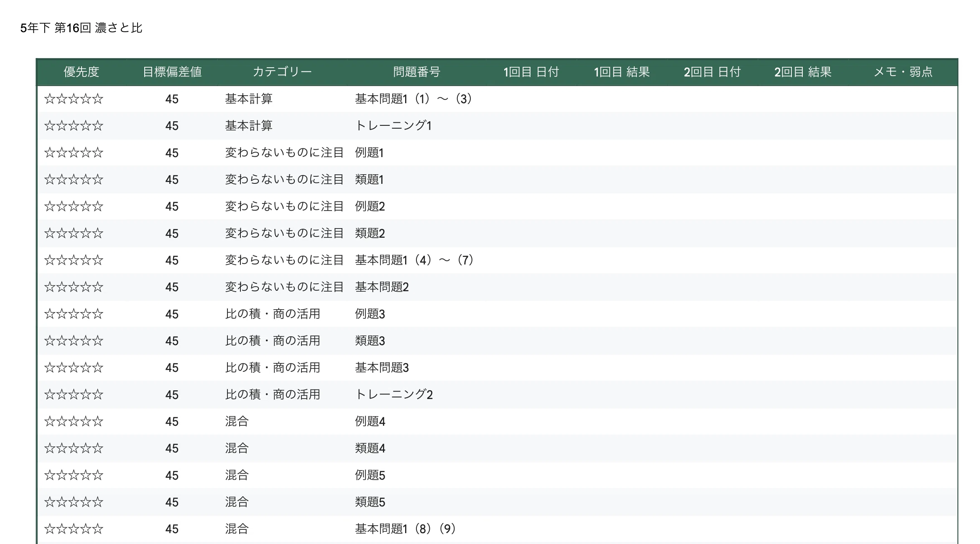Viewport: 980px width, 544px height.
Task: Click the stars in 基本問題2 row
Action: coord(74,287)
